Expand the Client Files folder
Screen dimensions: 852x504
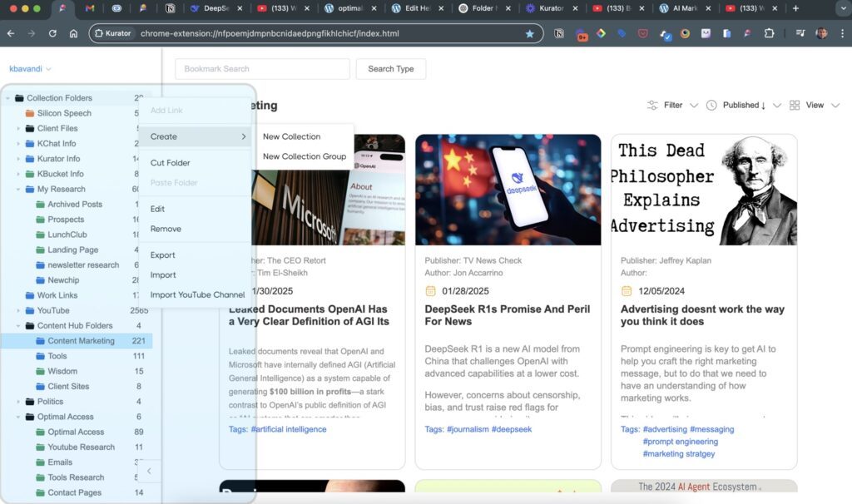point(18,129)
